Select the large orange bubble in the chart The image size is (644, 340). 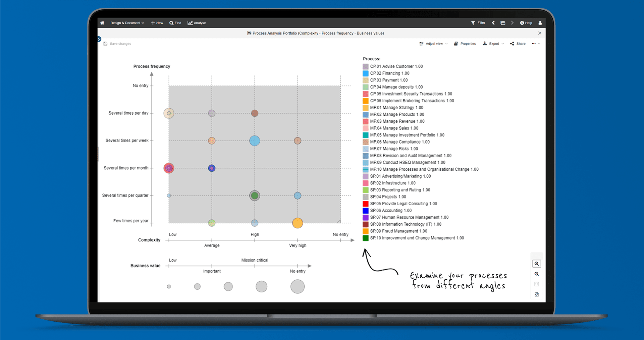[x=297, y=223]
